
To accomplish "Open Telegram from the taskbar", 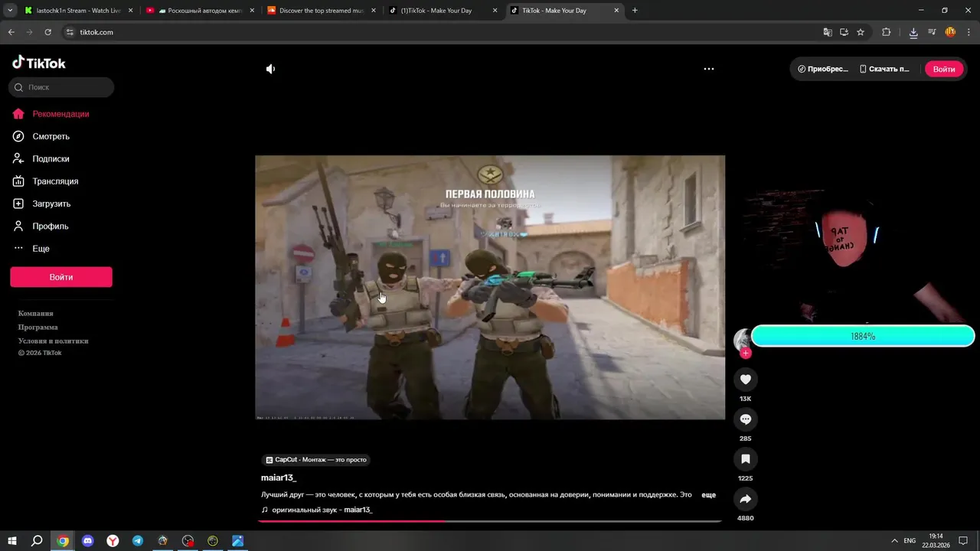I will pos(138,541).
